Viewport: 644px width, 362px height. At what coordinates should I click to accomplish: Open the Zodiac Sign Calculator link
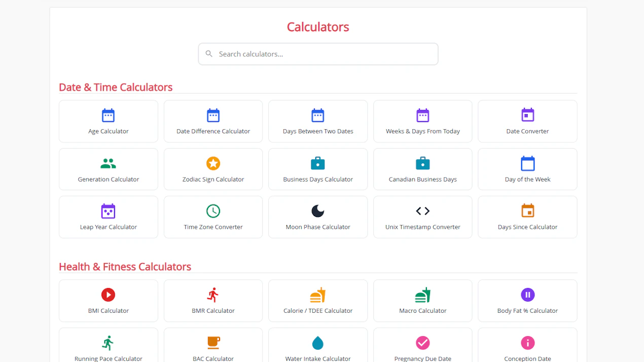click(x=213, y=169)
